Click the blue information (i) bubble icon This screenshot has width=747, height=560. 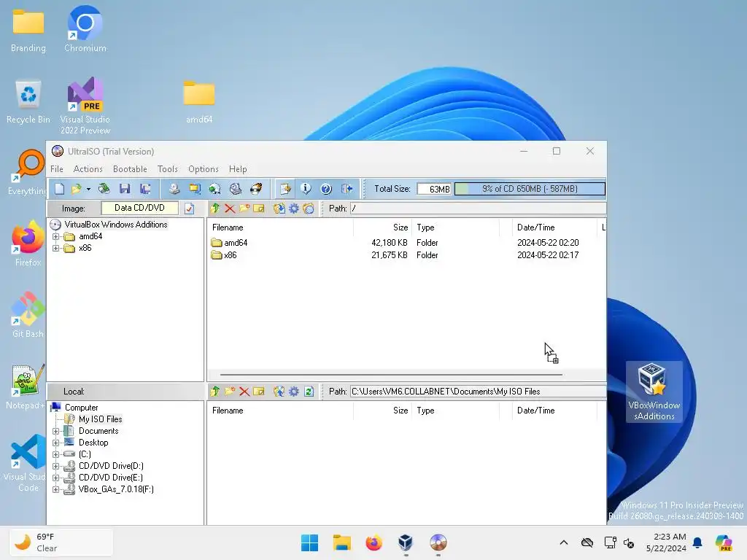coord(306,189)
